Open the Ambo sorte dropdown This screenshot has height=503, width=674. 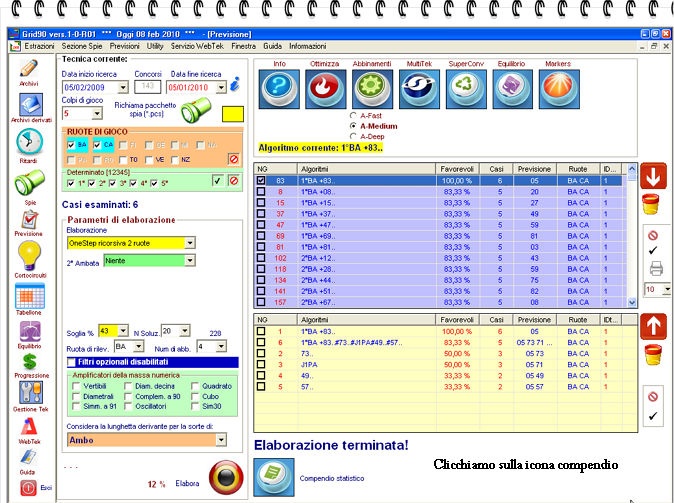click(221, 440)
